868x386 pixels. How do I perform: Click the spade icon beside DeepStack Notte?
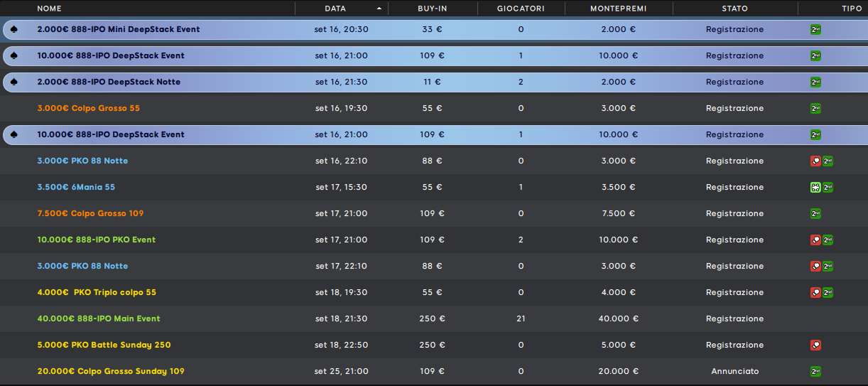click(15, 82)
